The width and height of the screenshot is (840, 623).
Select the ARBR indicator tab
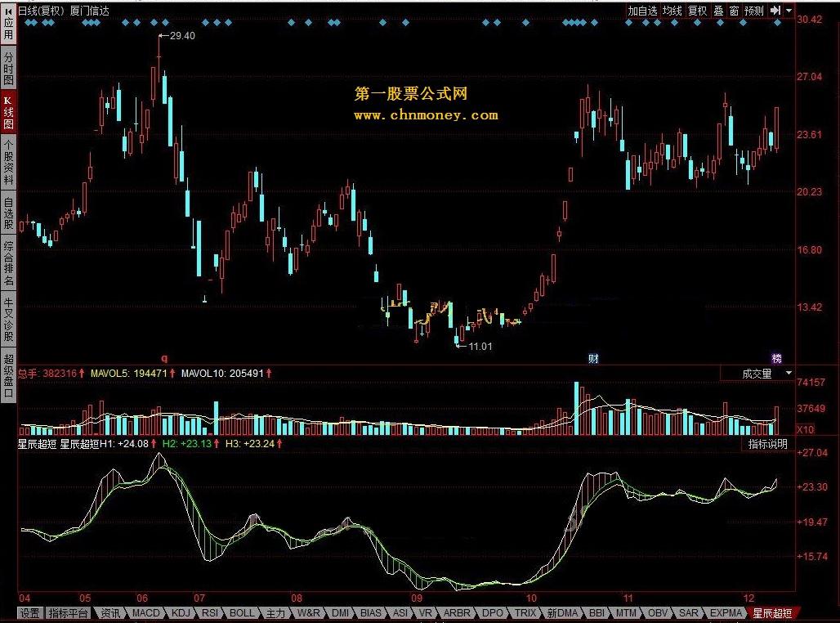pos(457,613)
